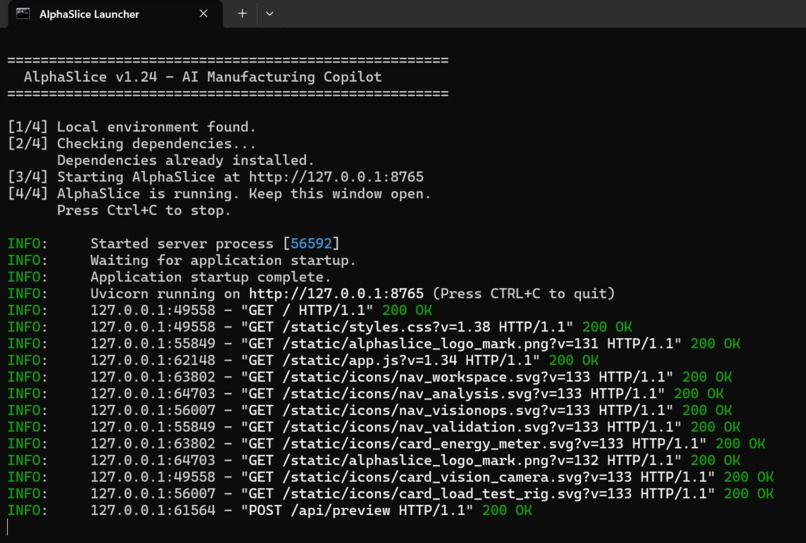This screenshot has width=806, height=543.
Task: Select the AlphaSlice Launcher tab
Action: pyautogui.click(x=115, y=14)
